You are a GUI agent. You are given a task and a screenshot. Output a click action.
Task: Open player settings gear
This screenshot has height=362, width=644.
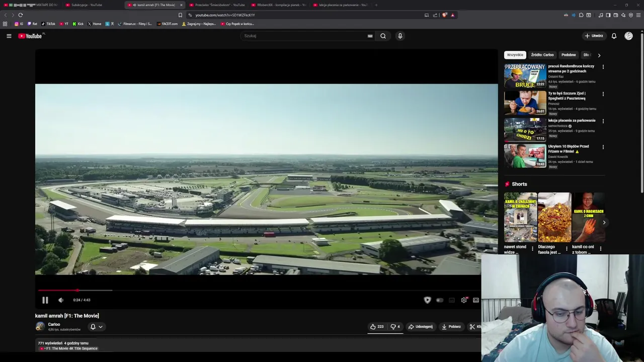tap(464, 300)
